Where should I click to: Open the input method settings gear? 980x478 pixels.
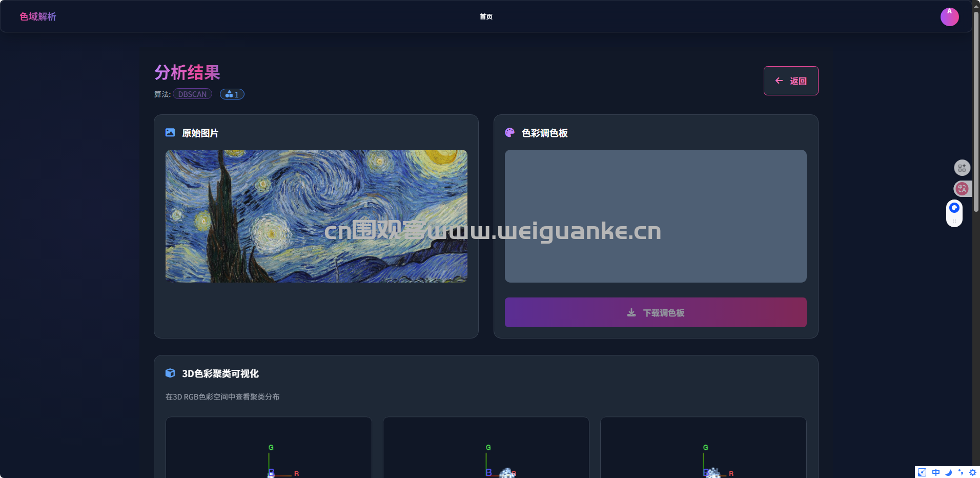pos(973,472)
